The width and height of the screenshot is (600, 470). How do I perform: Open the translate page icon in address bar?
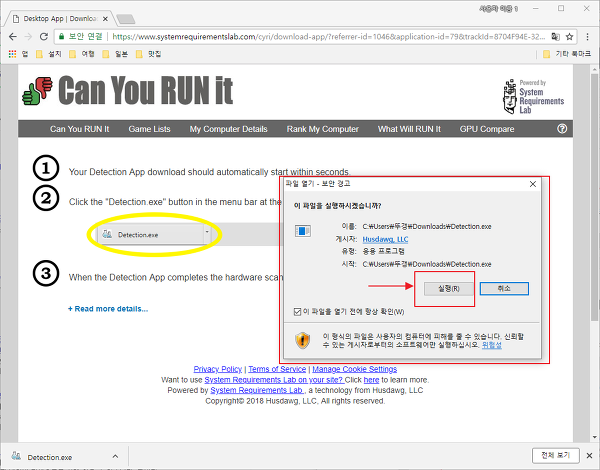[555, 37]
